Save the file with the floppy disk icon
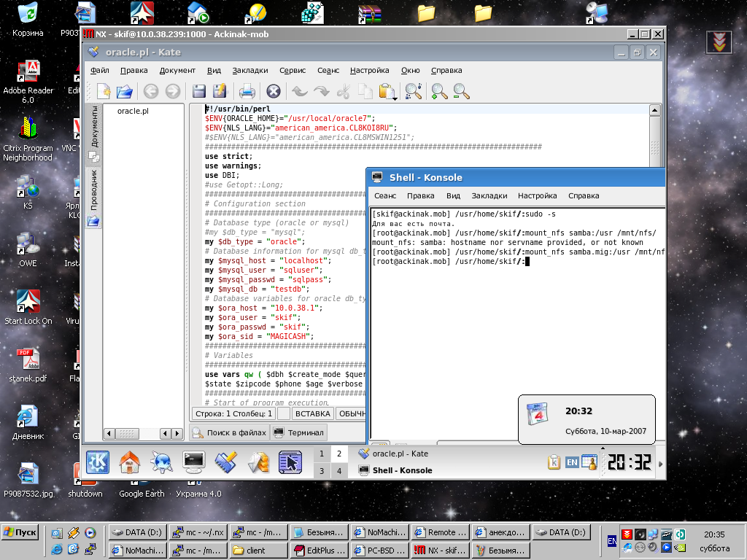The width and height of the screenshot is (747, 560). click(x=198, y=91)
